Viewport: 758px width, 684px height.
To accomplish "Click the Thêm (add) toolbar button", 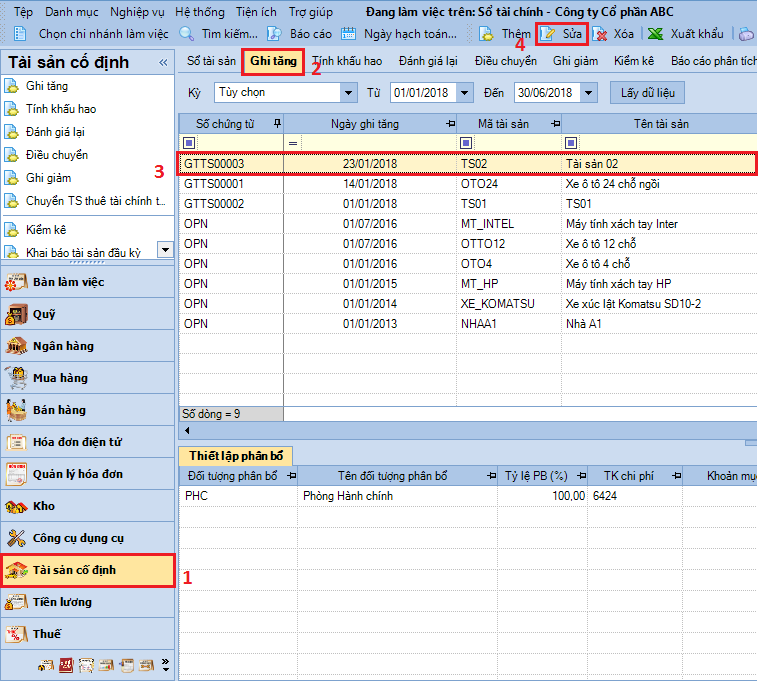I will pos(505,34).
